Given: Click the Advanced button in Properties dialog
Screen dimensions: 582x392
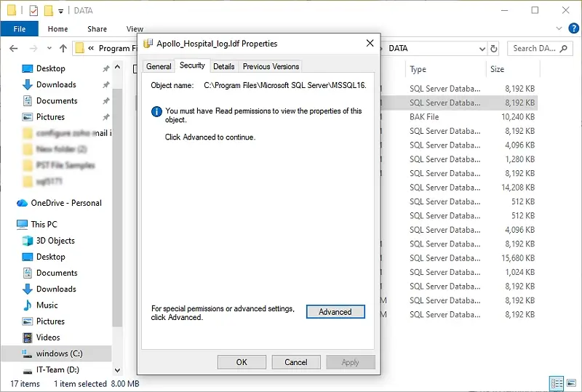Looking at the screenshot, I should point(335,311).
